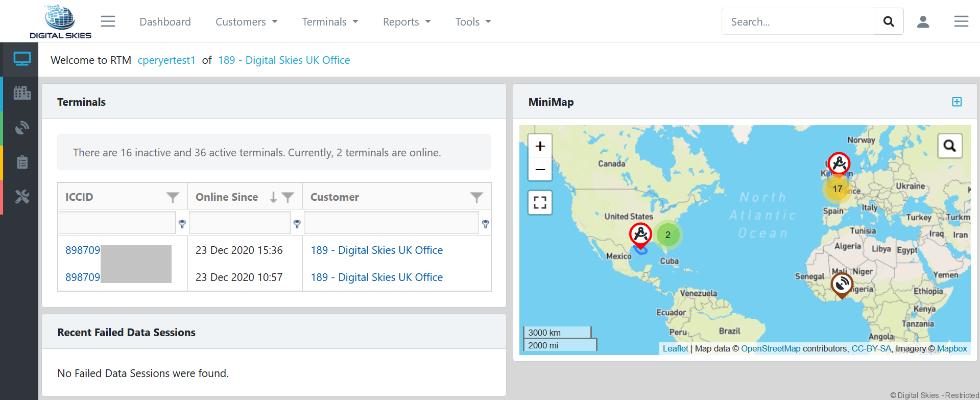
Task: Toggle fullscreen view on the MiniMap
Action: (540, 202)
